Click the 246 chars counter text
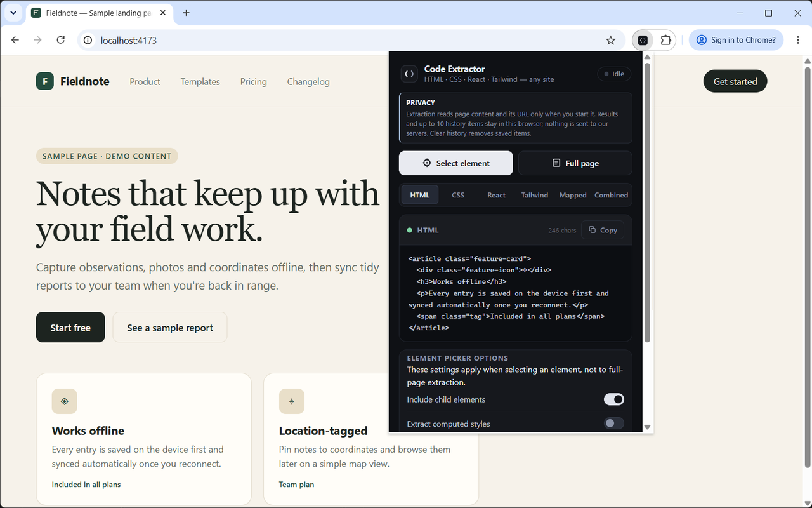Image resolution: width=812 pixels, height=508 pixels. (x=562, y=231)
